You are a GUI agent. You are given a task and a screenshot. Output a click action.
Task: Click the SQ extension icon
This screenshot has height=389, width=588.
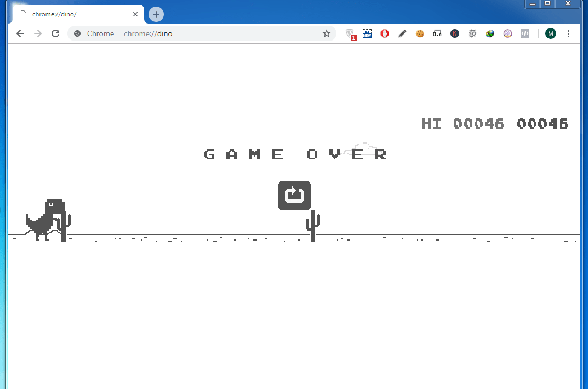pos(472,33)
